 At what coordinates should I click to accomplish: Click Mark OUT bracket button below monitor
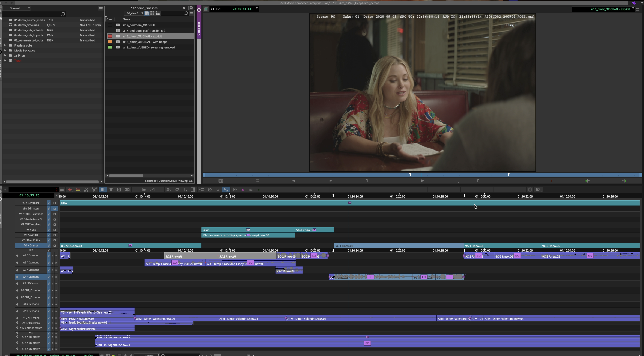click(x=367, y=181)
